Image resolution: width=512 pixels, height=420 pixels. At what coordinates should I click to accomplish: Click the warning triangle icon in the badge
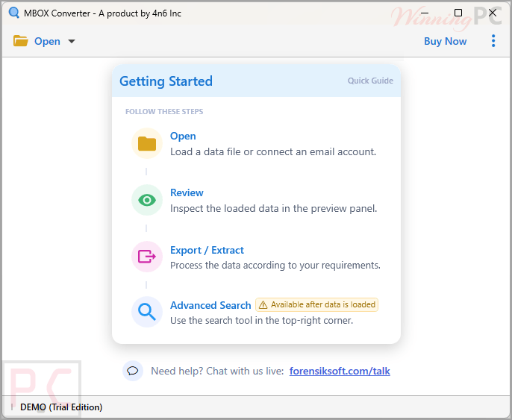pyautogui.click(x=263, y=305)
